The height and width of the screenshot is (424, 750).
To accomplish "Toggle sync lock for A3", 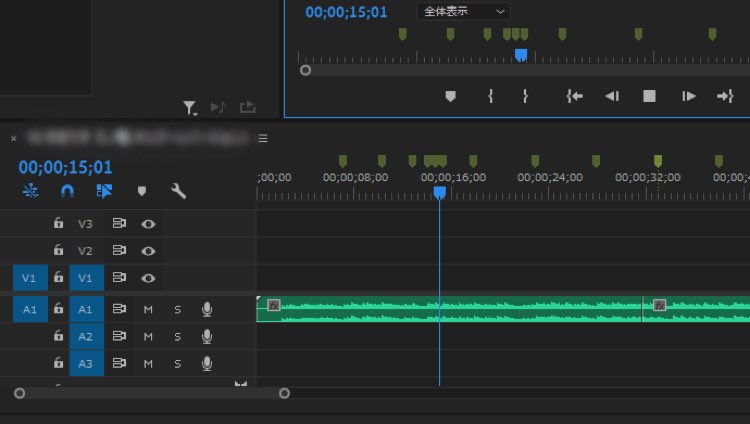I will click(x=119, y=363).
